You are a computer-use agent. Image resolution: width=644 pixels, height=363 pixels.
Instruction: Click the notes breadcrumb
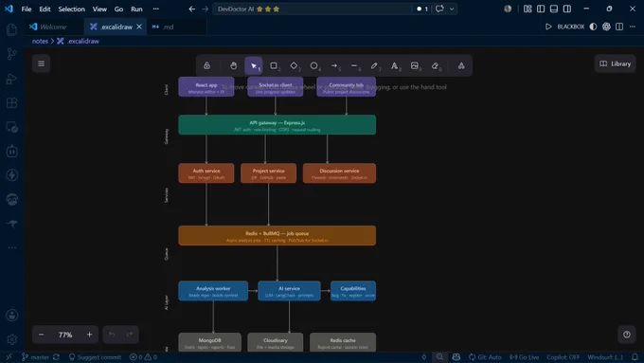click(40, 41)
